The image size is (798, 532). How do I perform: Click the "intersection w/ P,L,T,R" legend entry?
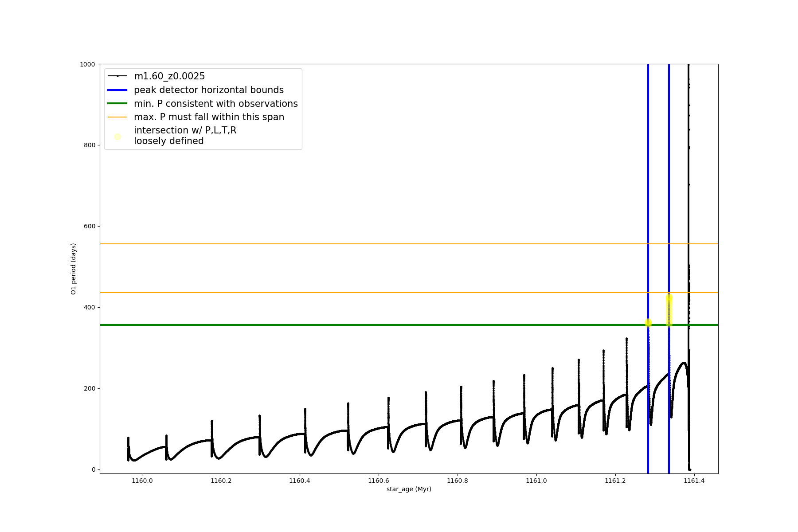(x=185, y=131)
